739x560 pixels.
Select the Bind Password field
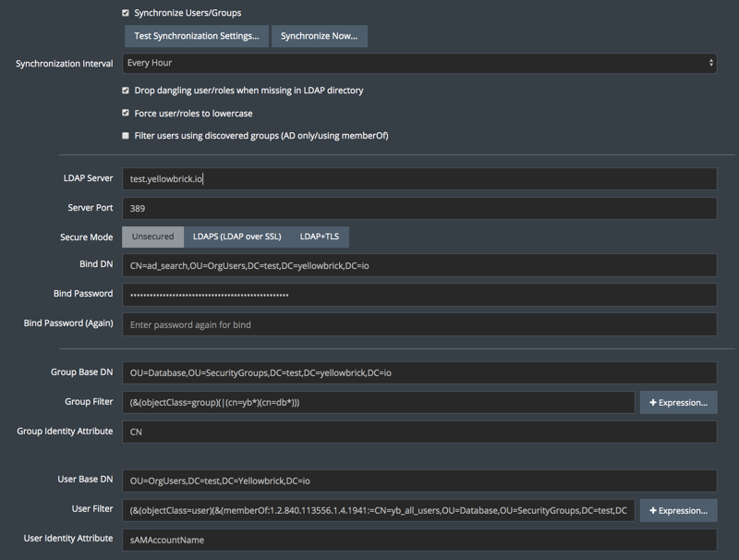[x=419, y=295]
